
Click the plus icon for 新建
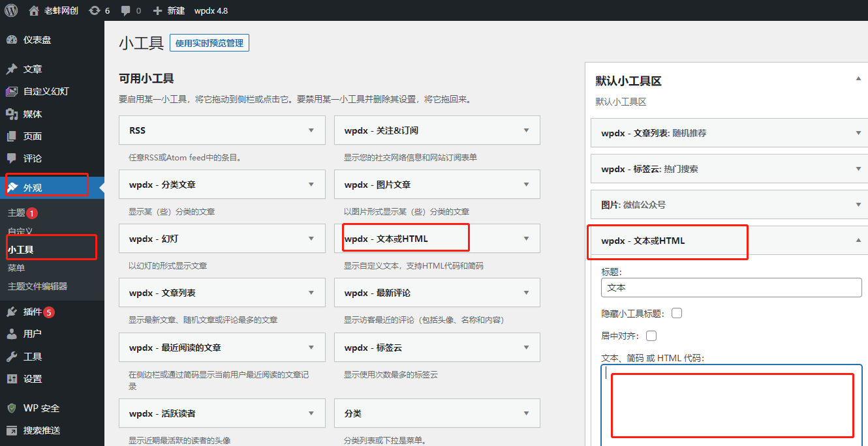click(x=157, y=10)
